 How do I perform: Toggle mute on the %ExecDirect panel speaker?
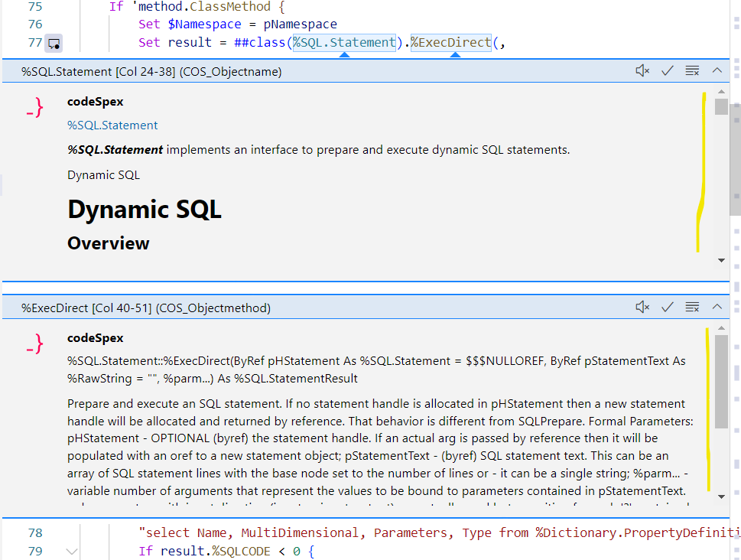pos(642,306)
